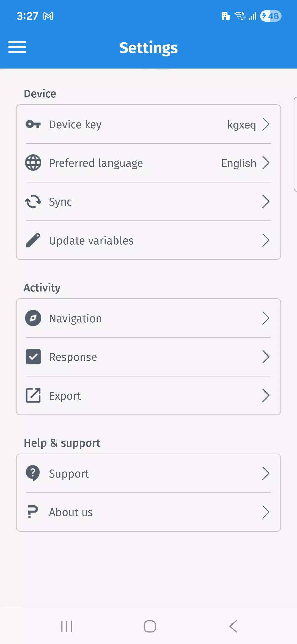Select English language value
This screenshot has height=644, width=297.
[x=238, y=163]
